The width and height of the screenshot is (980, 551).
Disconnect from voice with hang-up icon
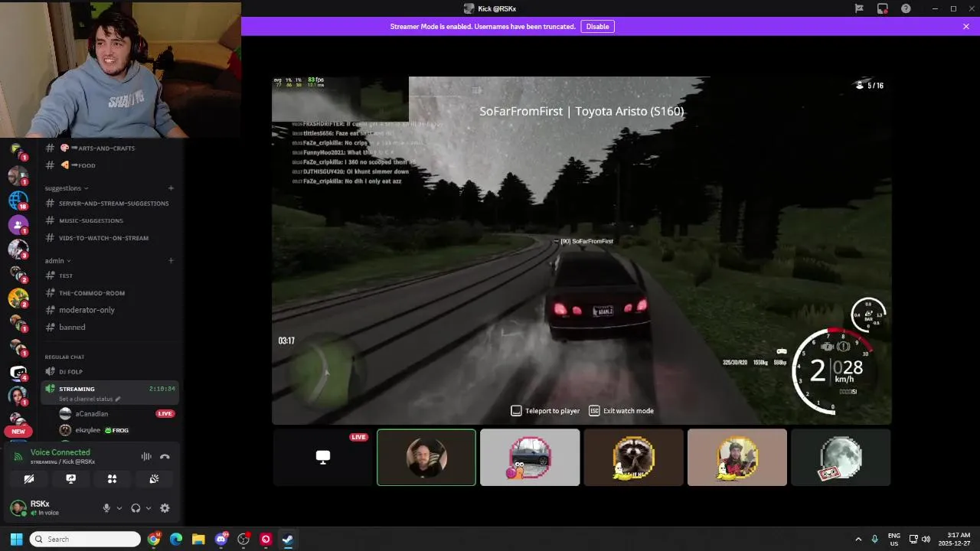165,457
